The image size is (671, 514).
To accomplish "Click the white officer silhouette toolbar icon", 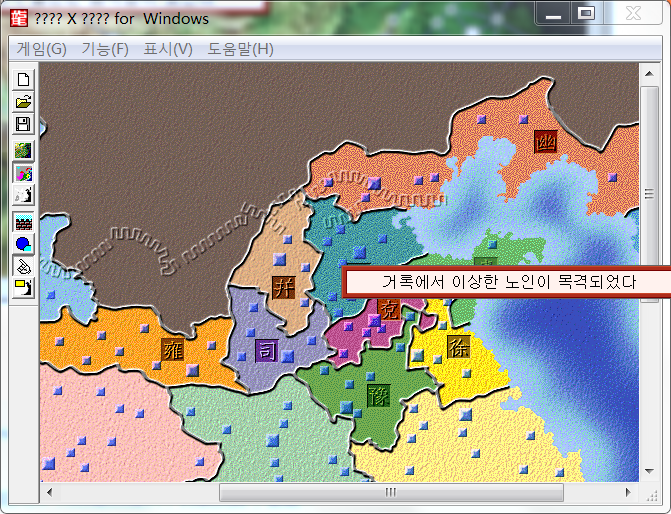I will click(23, 195).
